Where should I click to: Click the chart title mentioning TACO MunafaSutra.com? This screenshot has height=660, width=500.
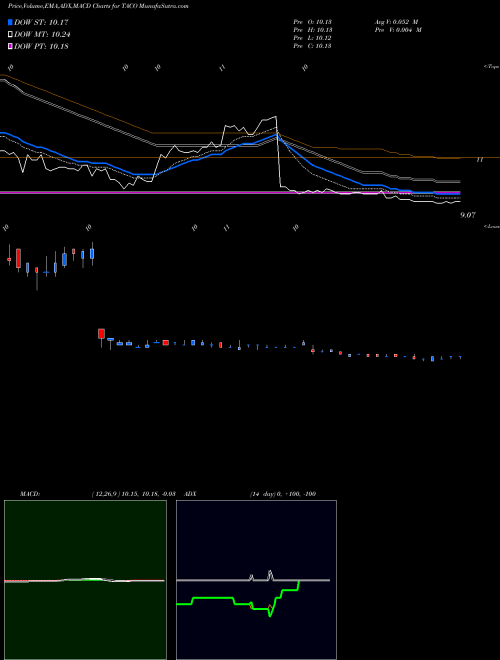(x=98, y=6)
